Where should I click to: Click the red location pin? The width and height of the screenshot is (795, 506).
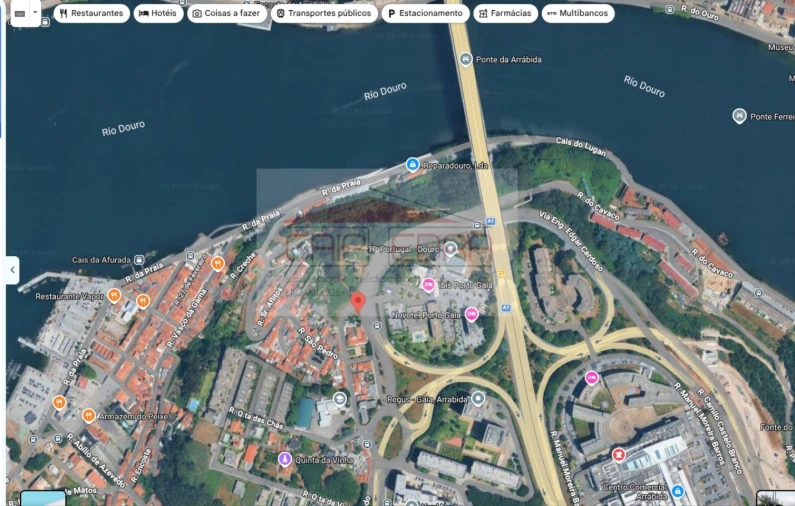click(x=358, y=302)
